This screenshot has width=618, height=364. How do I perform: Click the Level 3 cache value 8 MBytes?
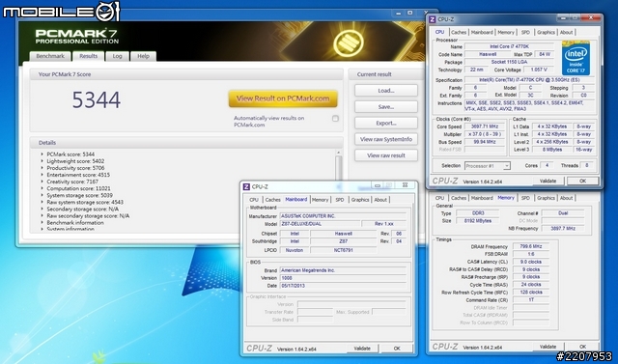click(x=551, y=150)
